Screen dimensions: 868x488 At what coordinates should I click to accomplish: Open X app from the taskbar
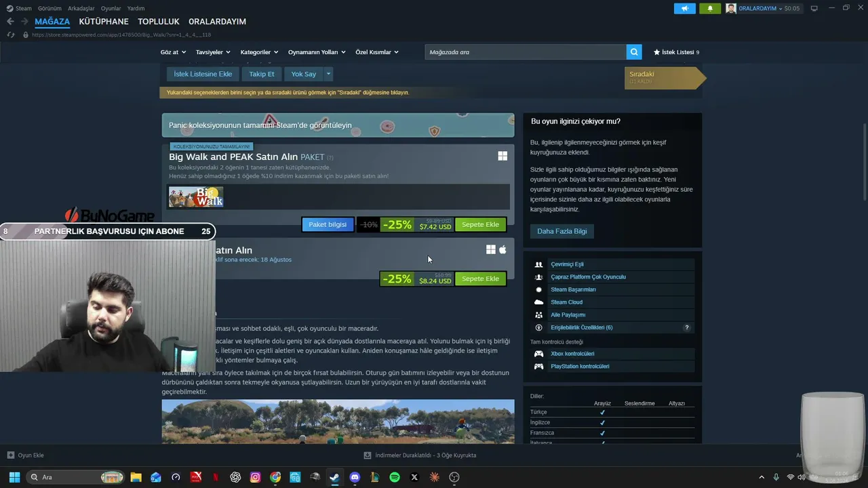[x=414, y=477]
